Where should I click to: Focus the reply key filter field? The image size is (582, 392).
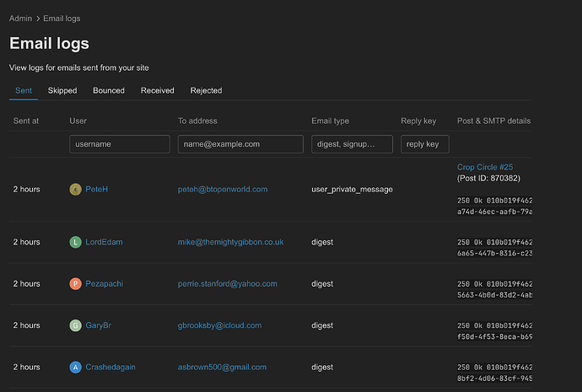coord(425,144)
